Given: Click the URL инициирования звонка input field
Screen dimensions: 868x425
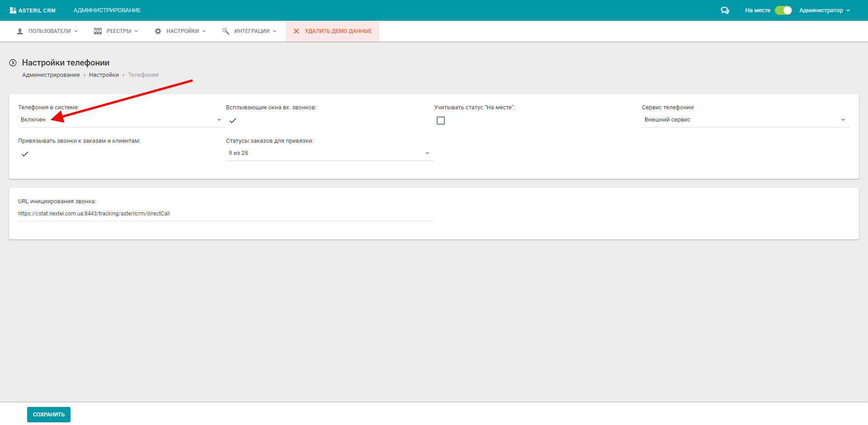Looking at the screenshot, I should [x=225, y=214].
